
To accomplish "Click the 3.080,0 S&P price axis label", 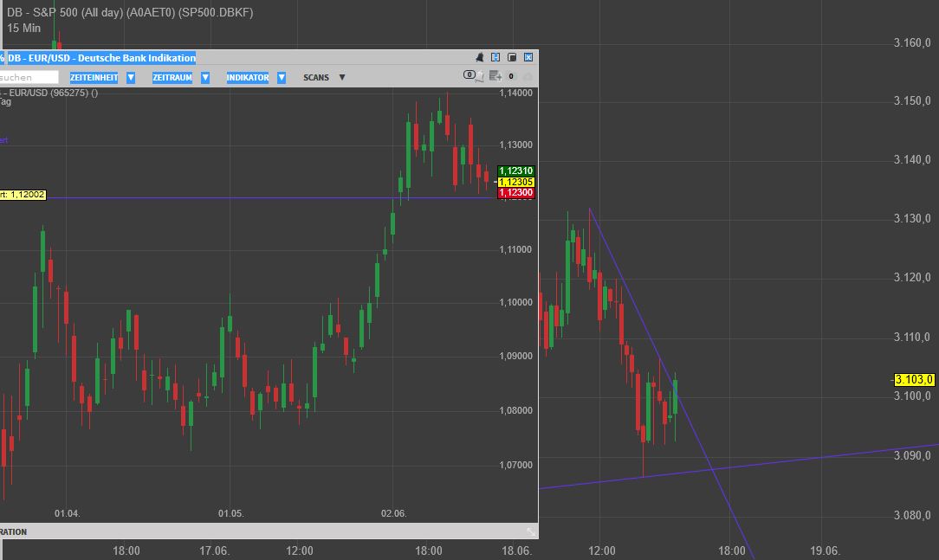I will click(x=912, y=515).
